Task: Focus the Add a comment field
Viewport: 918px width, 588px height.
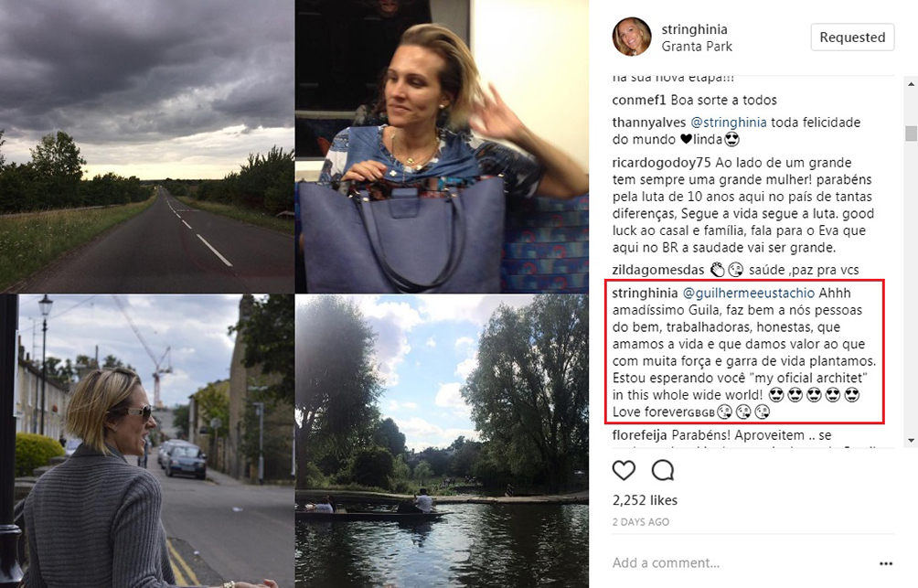Action: click(x=731, y=563)
